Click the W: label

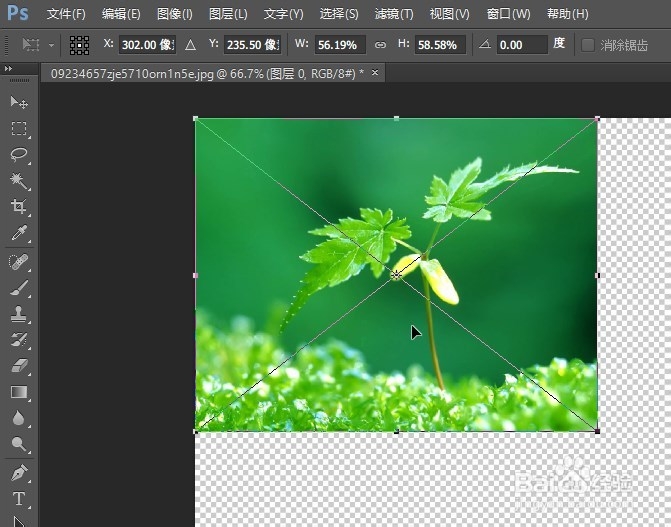302,44
